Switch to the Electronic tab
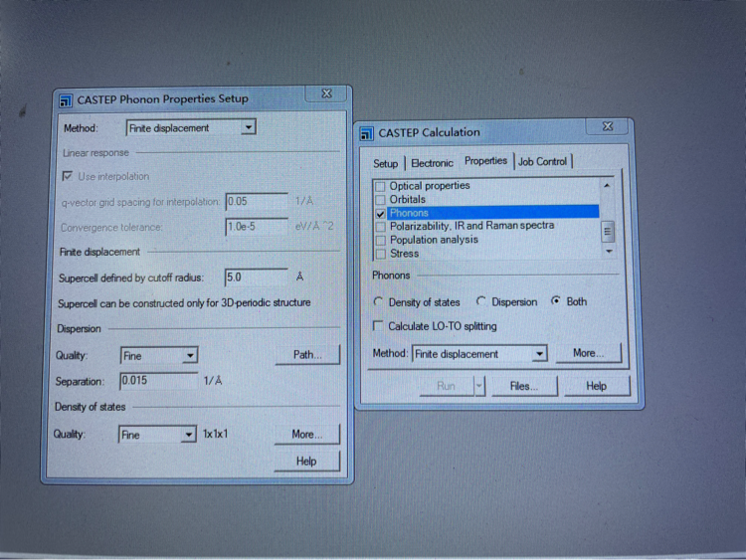Image resolution: width=746 pixels, height=560 pixels. [x=432, y=163]
